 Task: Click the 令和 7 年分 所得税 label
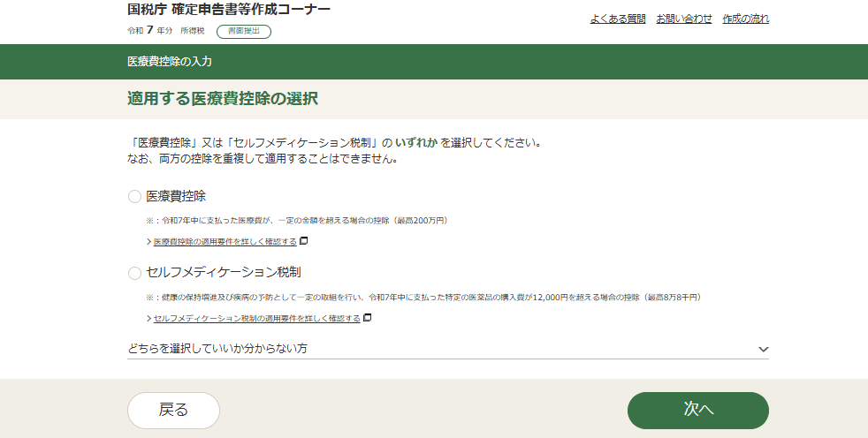166,30
